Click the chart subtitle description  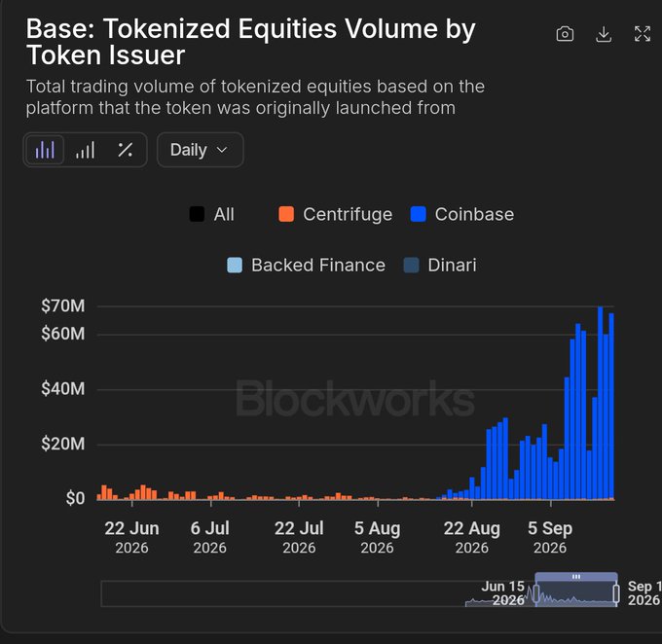click(255, 97)
